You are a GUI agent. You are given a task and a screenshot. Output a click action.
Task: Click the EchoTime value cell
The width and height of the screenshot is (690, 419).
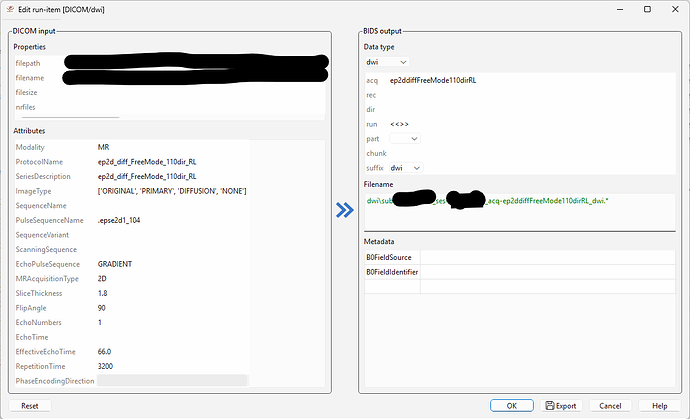point(172,337)
